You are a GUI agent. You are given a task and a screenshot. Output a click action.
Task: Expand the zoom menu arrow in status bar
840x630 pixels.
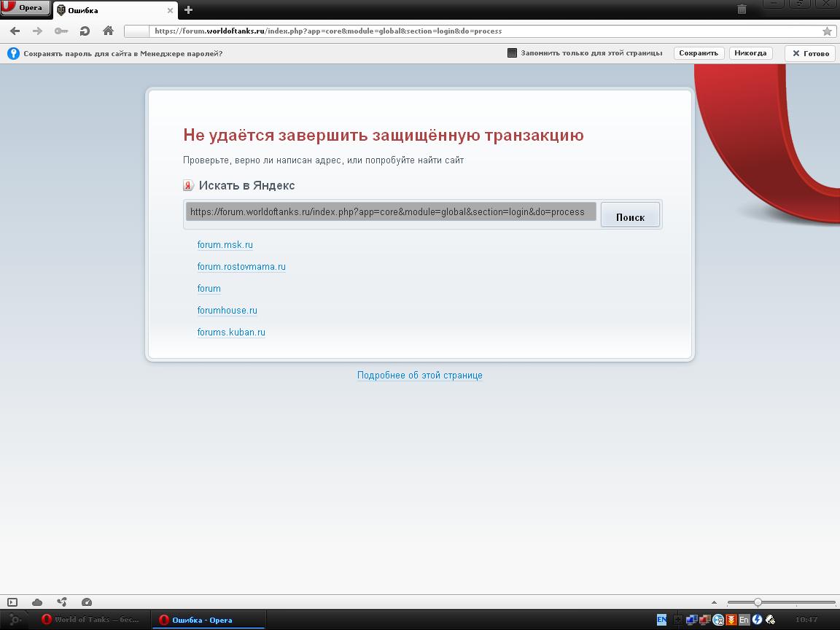point(714,603)
